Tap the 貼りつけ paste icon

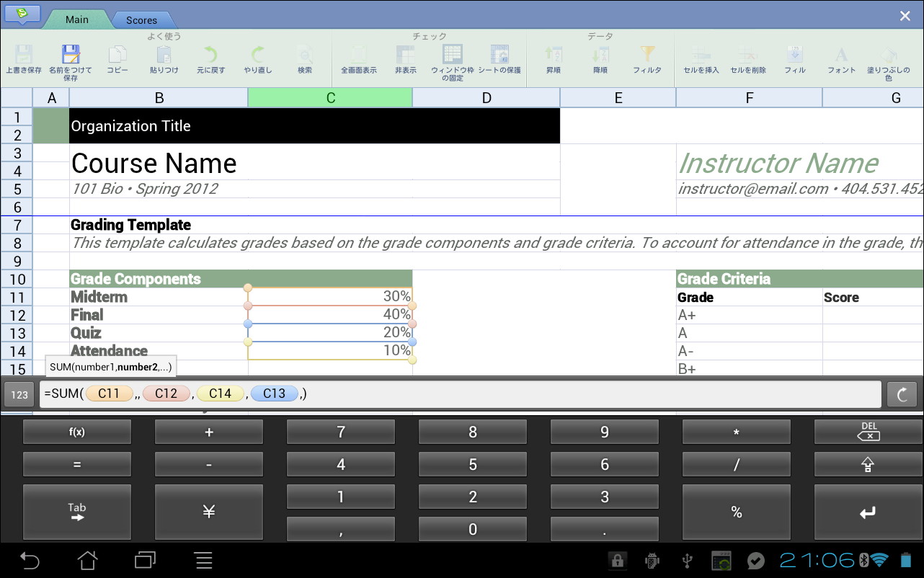[x=164, y=55]
